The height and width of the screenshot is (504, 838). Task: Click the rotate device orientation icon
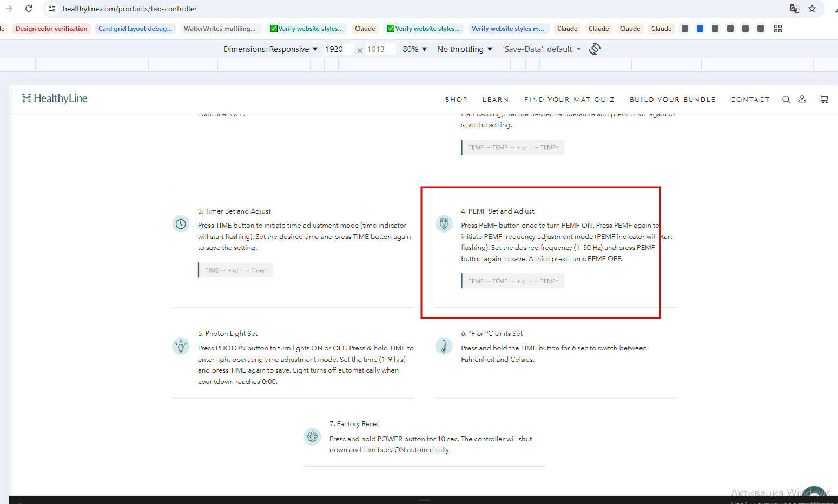pyautogui.click(x=595, y=49)
